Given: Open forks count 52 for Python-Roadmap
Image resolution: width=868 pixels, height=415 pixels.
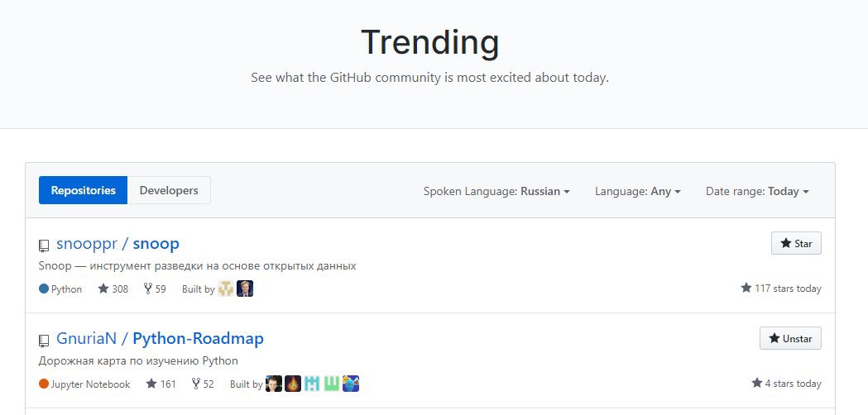Looking at the screenshot, I should [203, 384].
